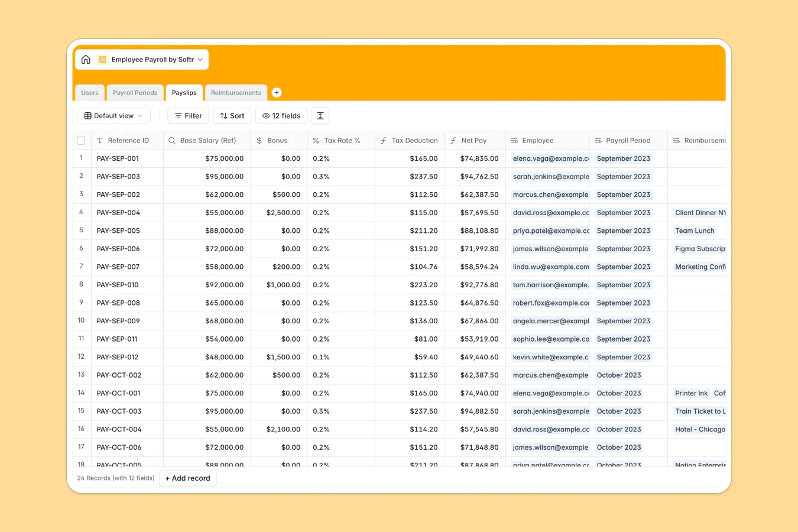Click the dollar icon in the Bonus column header

pyautogui.click(x=258, y=140)
